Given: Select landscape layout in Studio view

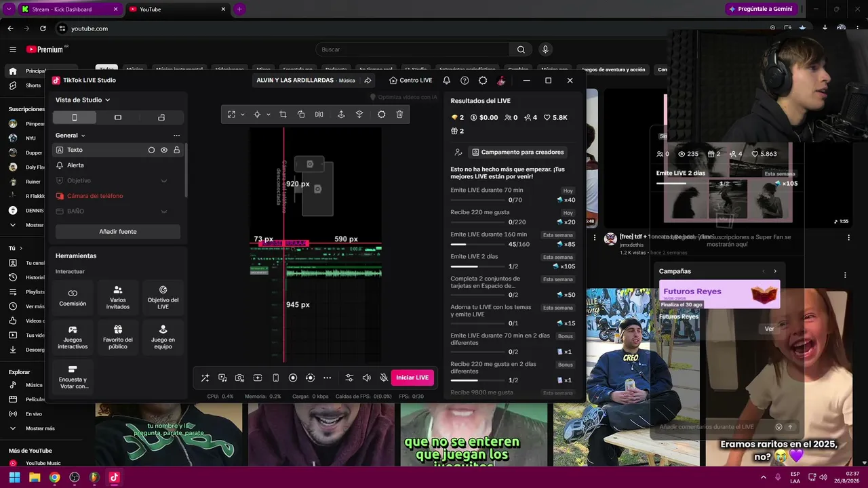Looking at the screenshot, I should (x=118, y=117).
